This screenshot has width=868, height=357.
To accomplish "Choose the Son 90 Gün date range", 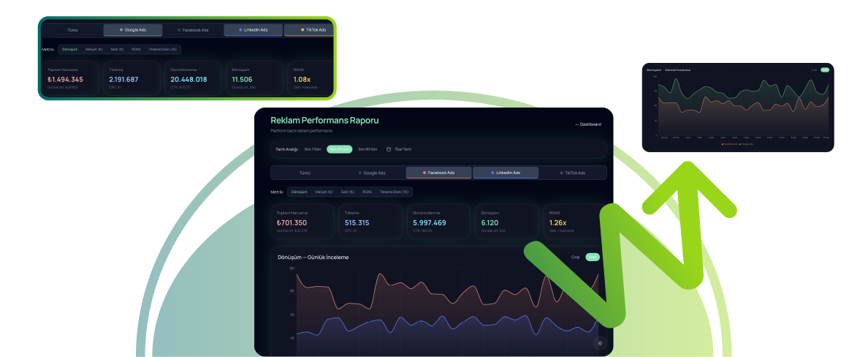I will click(x=368, y=149).
